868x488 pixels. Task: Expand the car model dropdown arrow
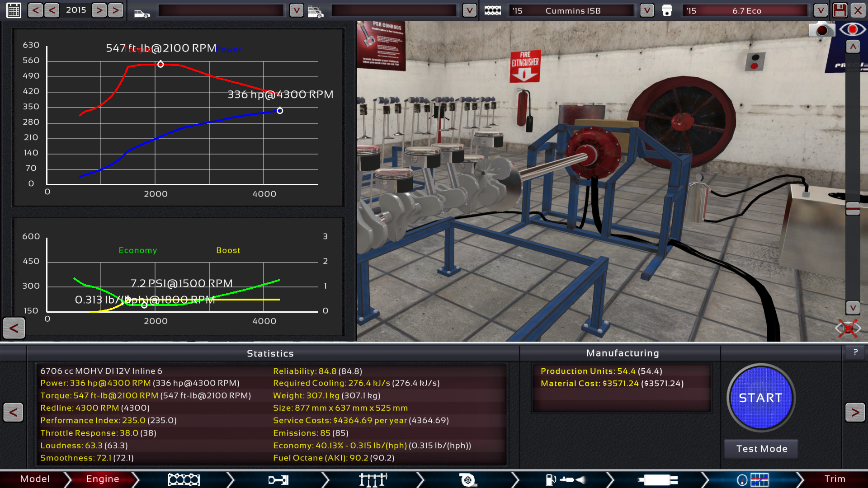pos(296,10)
